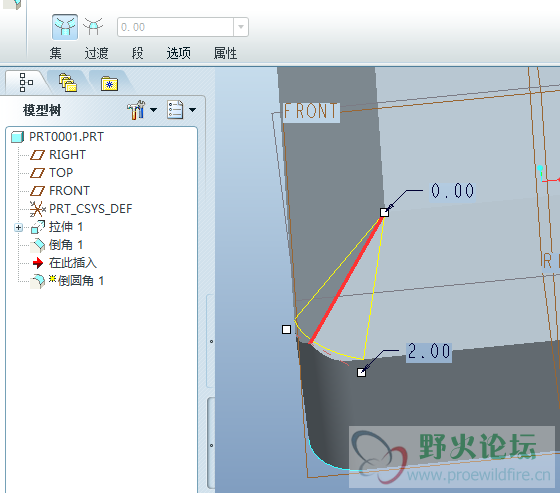Open the radius value dropdown arrow
The width and height of the screenshot is (560, 493).
pyautogui.click(x=241, y=27)
